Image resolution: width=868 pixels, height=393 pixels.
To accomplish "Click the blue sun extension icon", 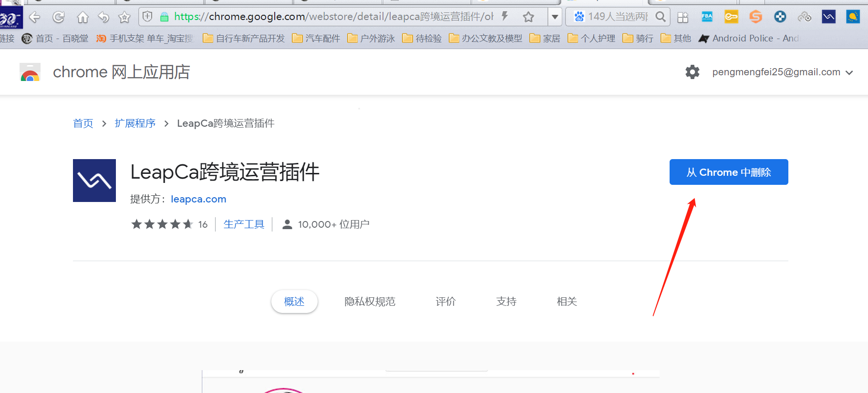I will coord(853,17).
